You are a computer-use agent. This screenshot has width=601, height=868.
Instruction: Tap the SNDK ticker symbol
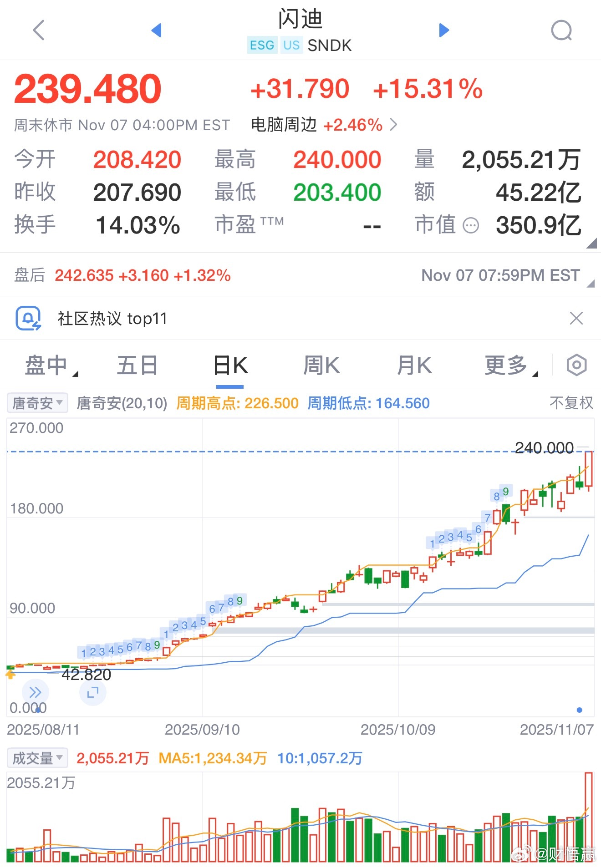329,46
